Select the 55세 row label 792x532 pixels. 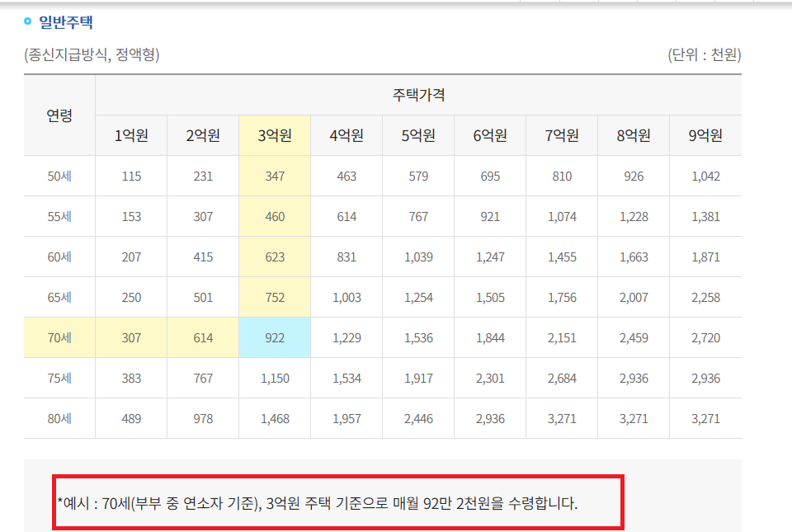59,217
